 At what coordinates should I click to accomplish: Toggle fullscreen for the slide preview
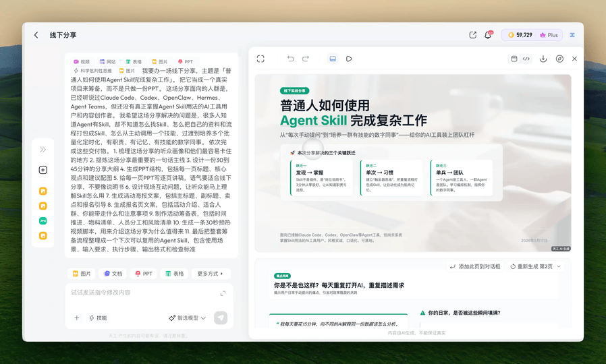pyautogui.click(x=260, y=59)
